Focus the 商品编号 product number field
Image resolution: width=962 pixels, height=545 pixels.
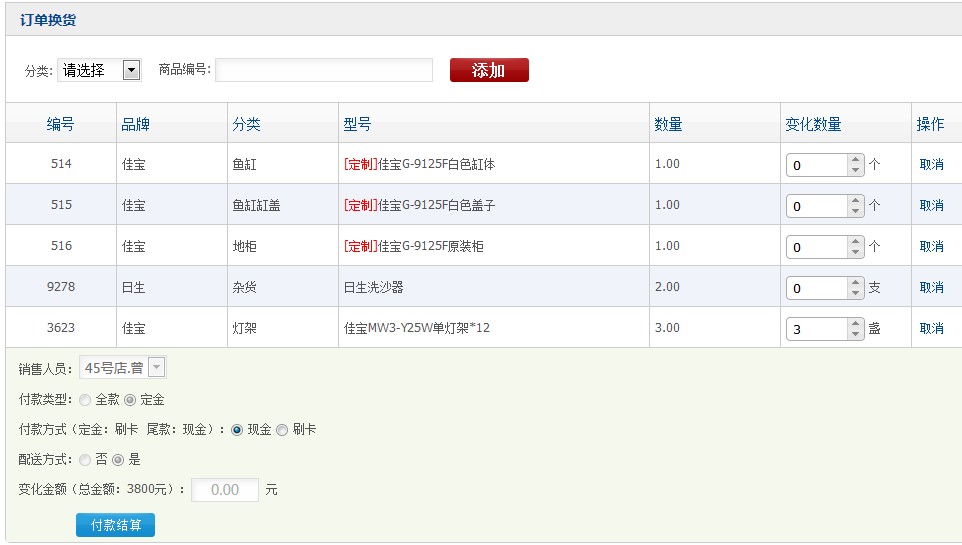pyautogui.click(x=323, y=70)
